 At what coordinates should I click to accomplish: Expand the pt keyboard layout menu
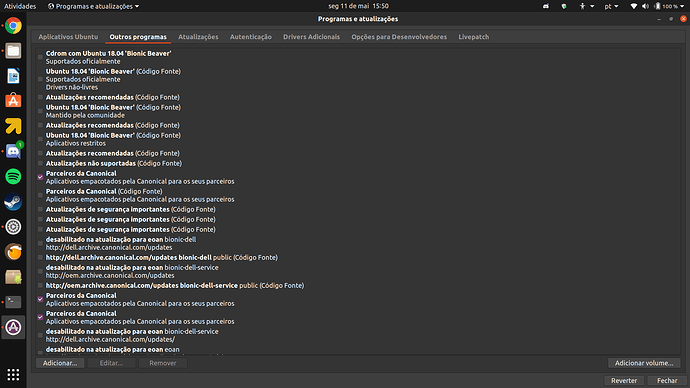tap(611, 6)
